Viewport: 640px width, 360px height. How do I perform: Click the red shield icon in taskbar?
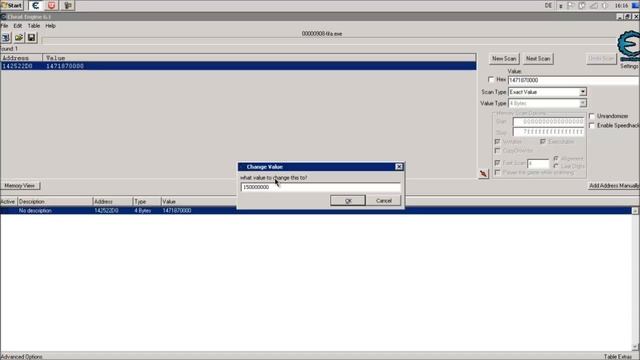click(51, 5)
